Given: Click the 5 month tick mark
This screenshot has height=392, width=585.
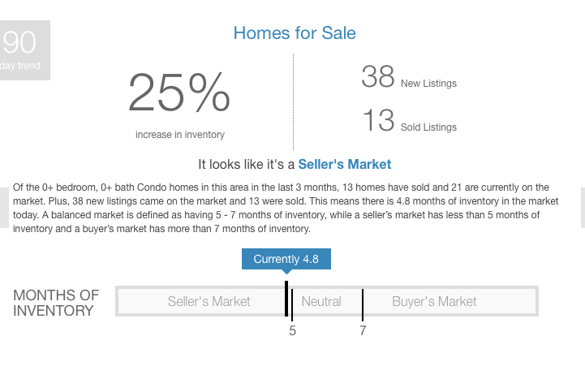Looking at the screenshot, I should [x=292, y=304].
